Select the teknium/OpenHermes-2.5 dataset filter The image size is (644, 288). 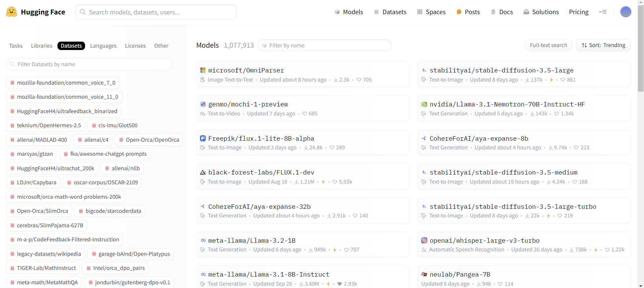[x=45, y=125]
